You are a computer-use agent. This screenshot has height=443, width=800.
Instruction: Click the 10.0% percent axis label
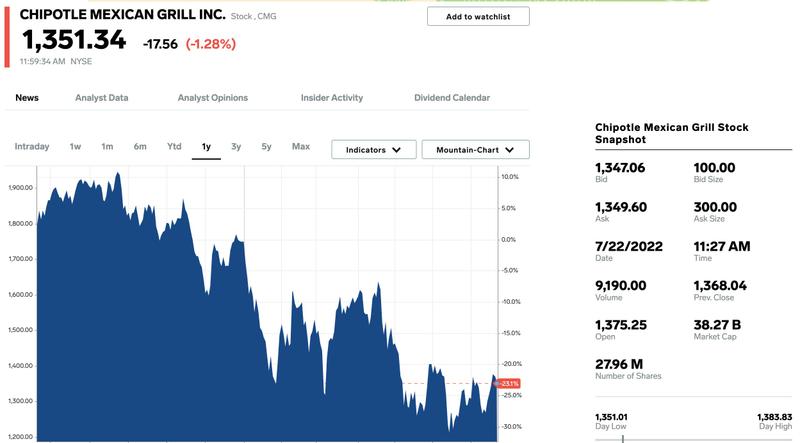510,177
